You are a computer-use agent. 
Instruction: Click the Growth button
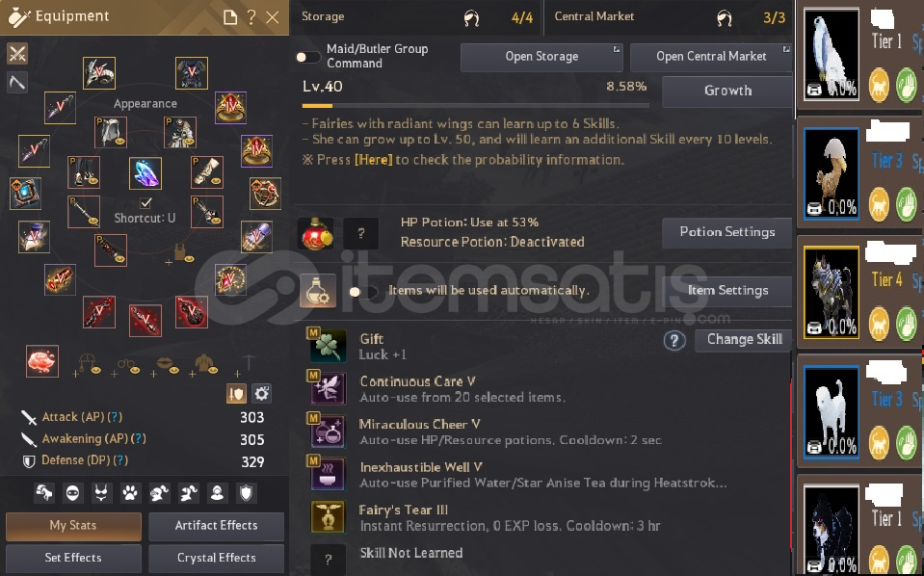(x=727, y=91)
